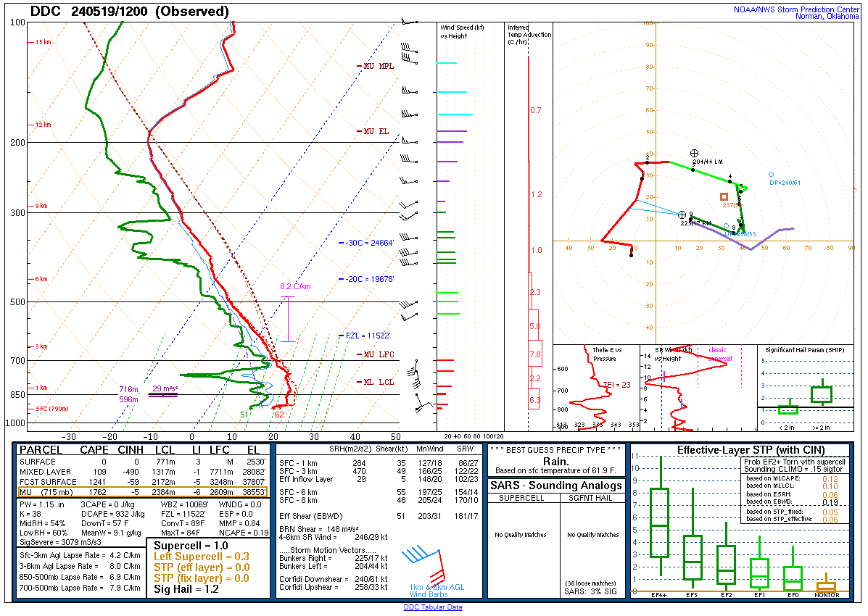
Task: Select the MIXED LAYER parcel row
Action: 142,471
